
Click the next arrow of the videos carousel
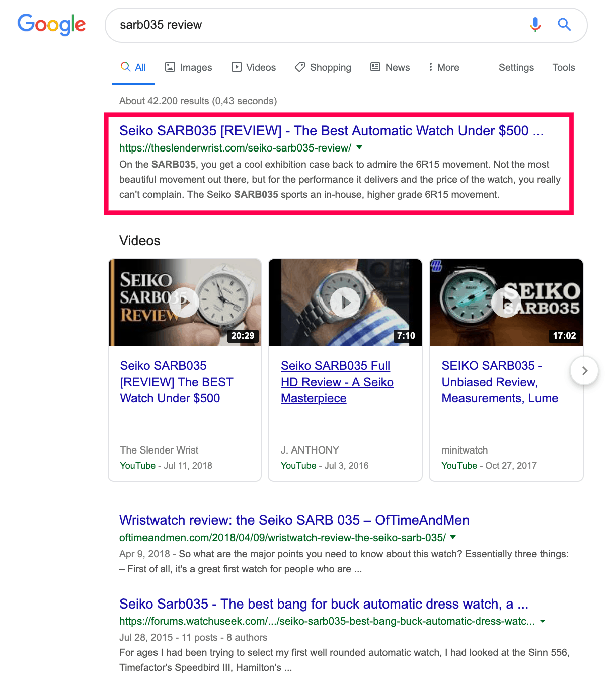pyautogui.click(x=584, y=371)
